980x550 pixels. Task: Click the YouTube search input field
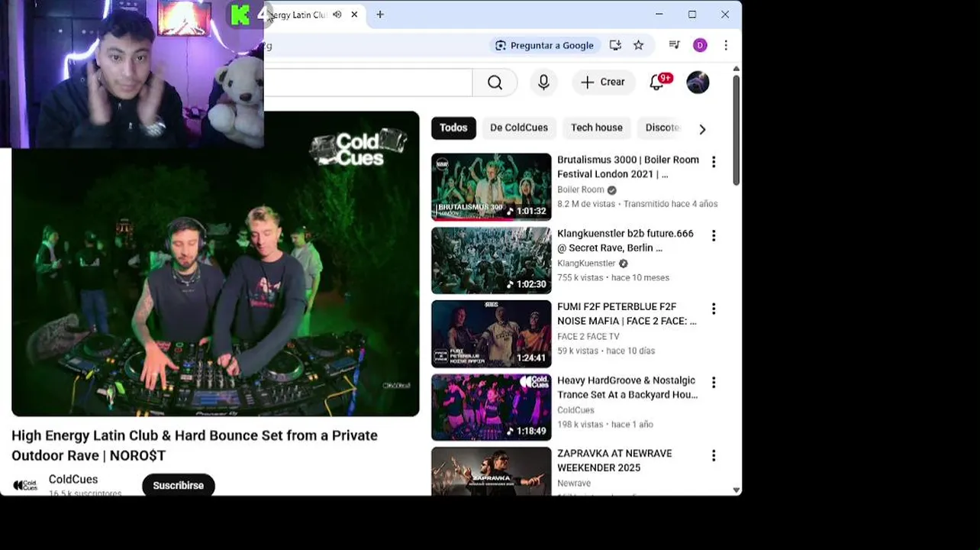(x=368, y=82)
